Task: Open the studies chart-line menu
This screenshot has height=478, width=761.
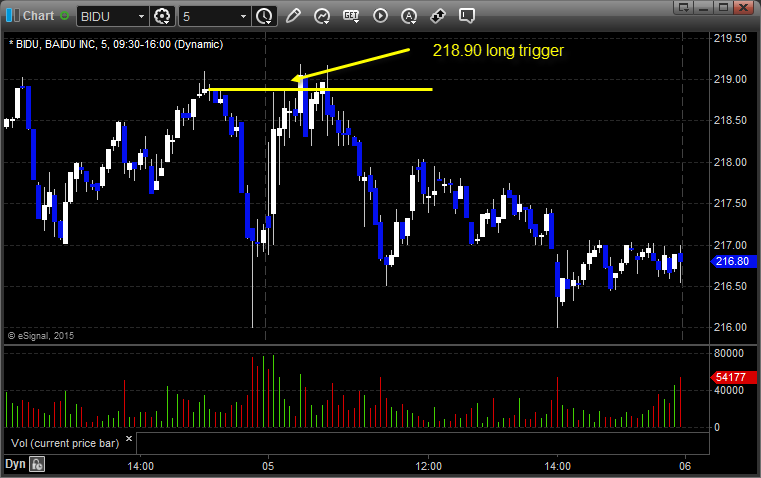Action: [x=322, y=16]
